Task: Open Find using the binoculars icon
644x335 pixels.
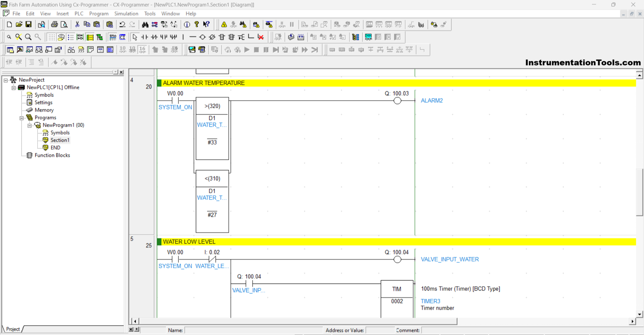Action: tap(145, 24)
